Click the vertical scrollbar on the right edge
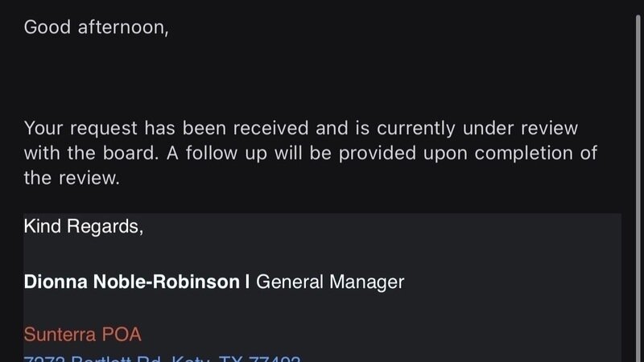644x362 pixels. click(x=638, y=161)
